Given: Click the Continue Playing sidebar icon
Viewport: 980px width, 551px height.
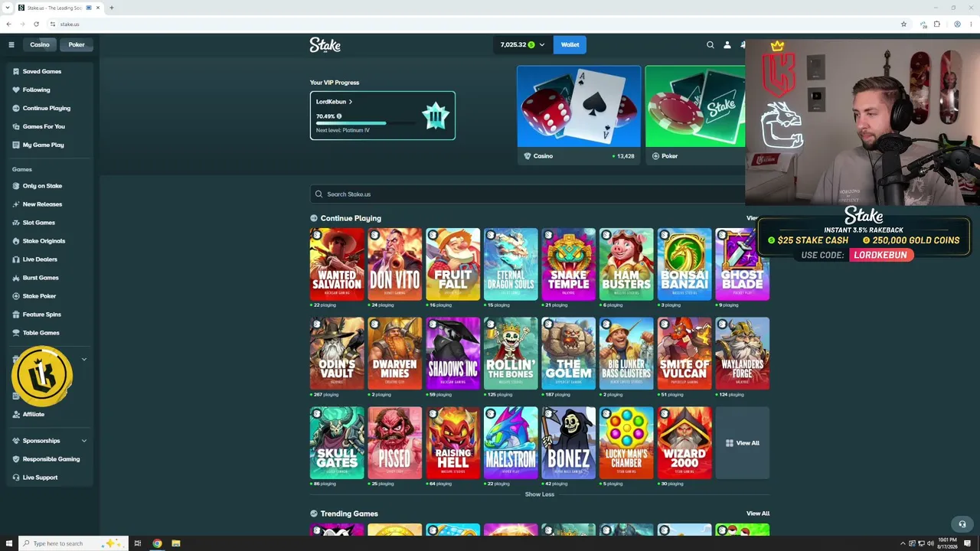Looking at the screenshot, I should [16, 108].
